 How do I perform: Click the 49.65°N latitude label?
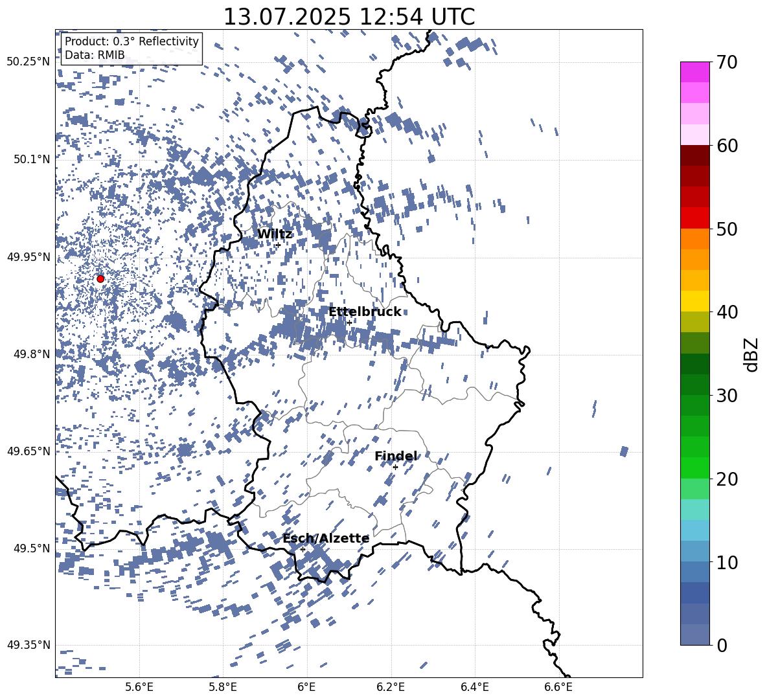[29, 451]
